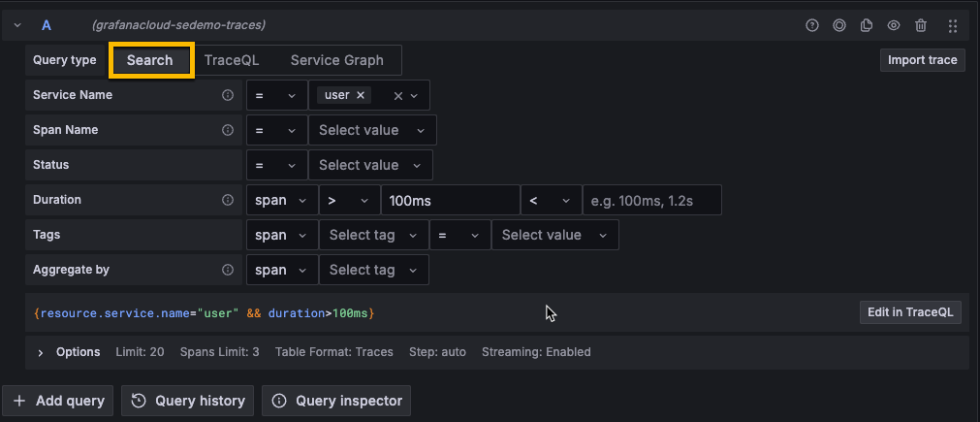Click the info icon beside Duration
The width and height of the screenshot is (980, 422).
pyautogui.click(x=228, y=200)
